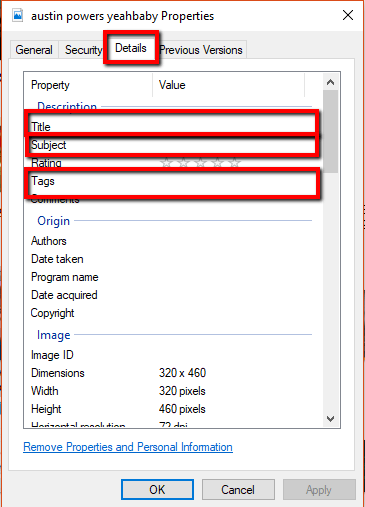Screen dimensions: 365x507
Task: Switch to the General tab
Action: (x=34, y=50)
